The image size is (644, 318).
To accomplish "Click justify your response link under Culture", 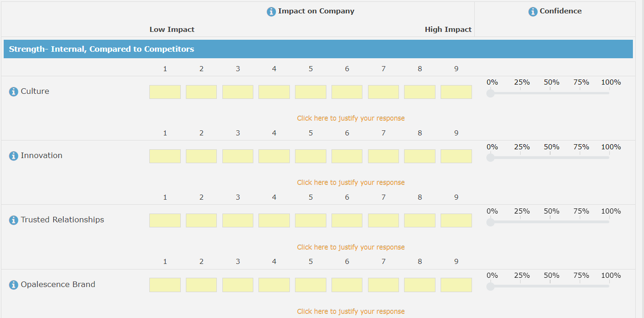I will point(350,118).
